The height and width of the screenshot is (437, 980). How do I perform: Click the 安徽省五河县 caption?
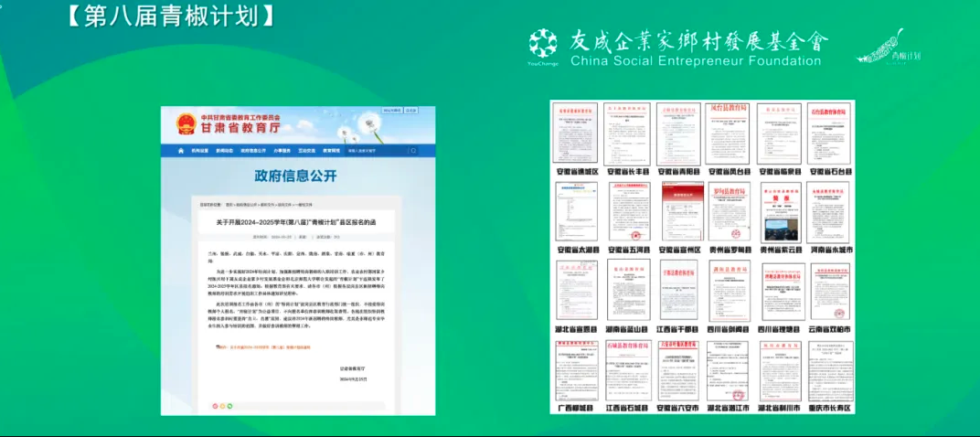(627, 250)
